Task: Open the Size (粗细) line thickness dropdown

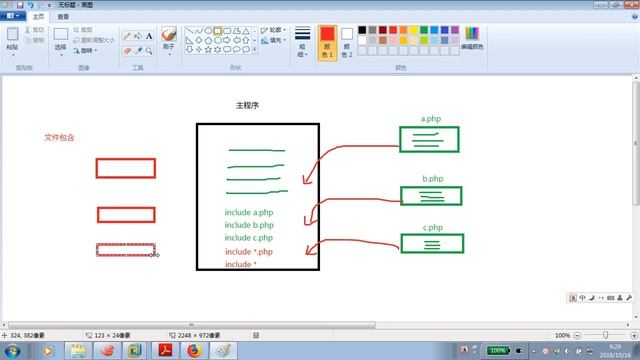Action: click(x=302, y=42)
